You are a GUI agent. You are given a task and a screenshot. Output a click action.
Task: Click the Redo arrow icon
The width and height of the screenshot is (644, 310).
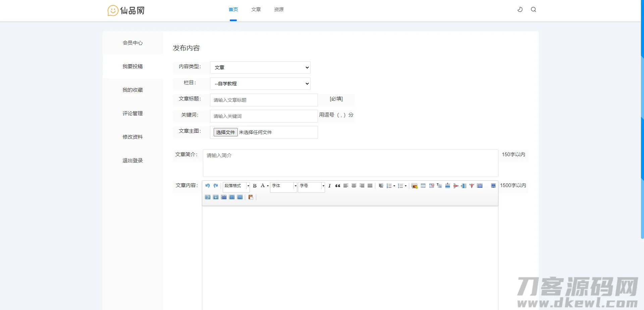point(215,186)
